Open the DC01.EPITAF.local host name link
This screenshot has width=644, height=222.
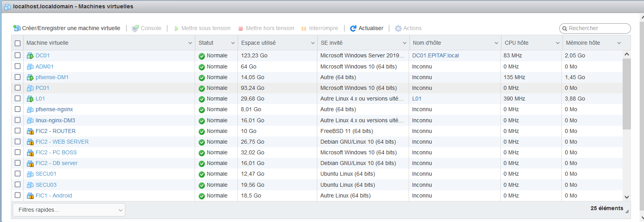[x=435, y=55]
